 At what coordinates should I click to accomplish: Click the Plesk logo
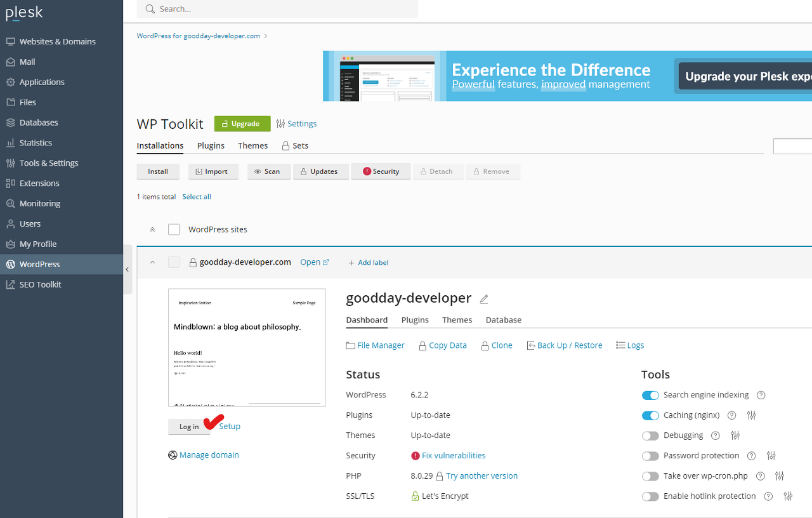click(25, 13)
